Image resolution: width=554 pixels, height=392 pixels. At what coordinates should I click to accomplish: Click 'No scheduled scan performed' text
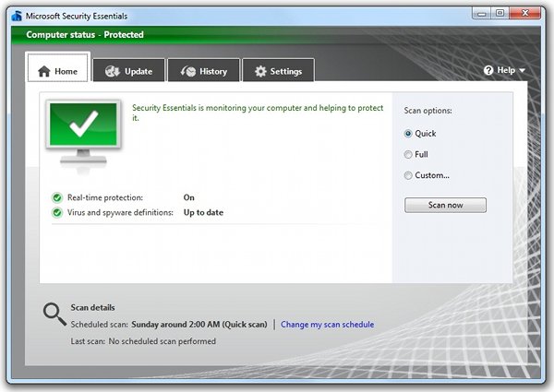coord(163,341)
